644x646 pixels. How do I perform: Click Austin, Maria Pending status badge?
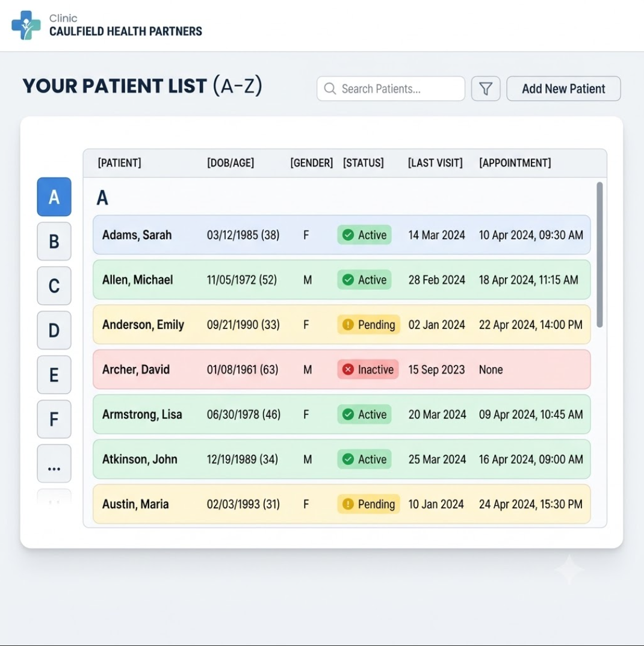click(368, 504)
